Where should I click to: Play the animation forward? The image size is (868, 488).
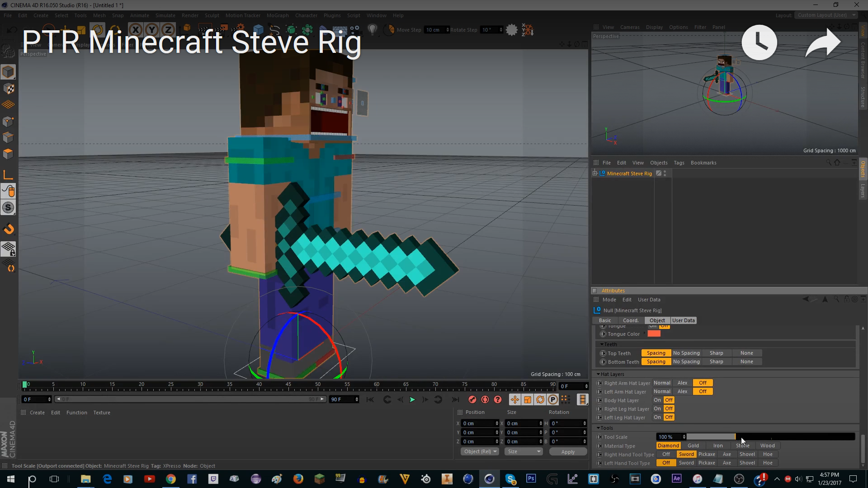(x=412, y=399)
